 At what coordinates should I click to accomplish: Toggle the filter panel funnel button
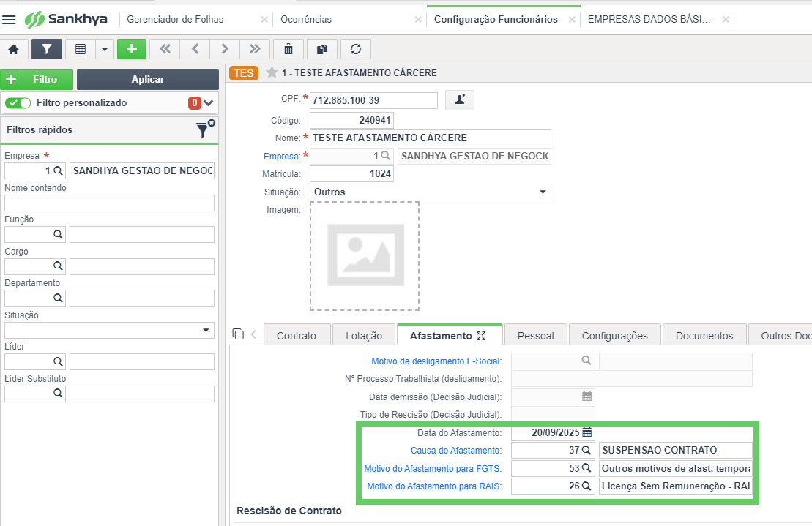[x=47, y=49]
